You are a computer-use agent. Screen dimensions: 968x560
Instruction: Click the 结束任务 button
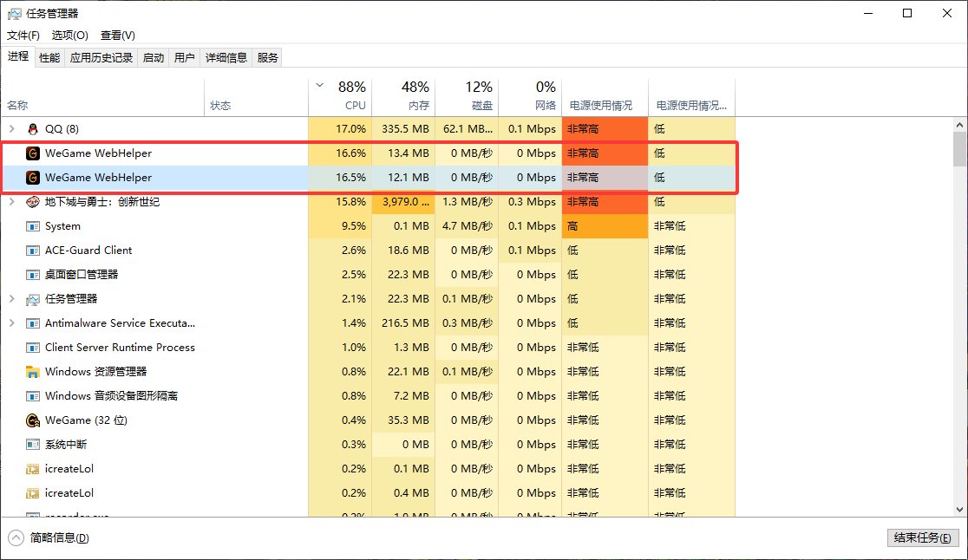click(922, 537)
